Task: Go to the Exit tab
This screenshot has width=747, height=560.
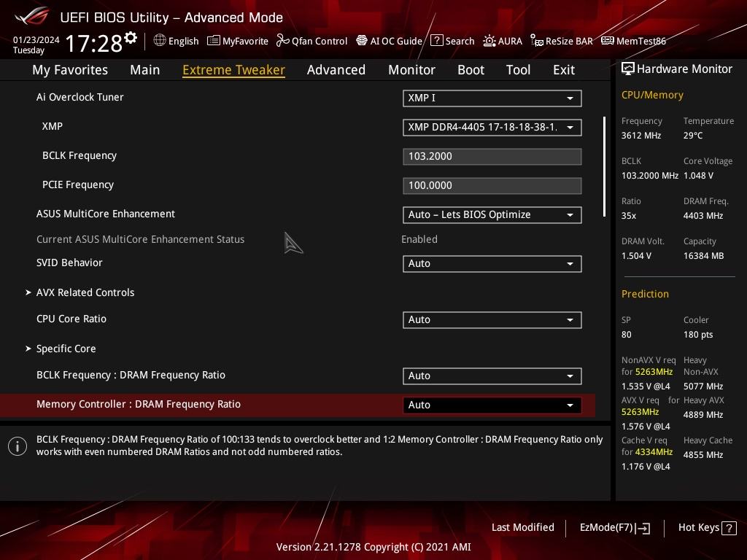Action: (x=564, y=70)
